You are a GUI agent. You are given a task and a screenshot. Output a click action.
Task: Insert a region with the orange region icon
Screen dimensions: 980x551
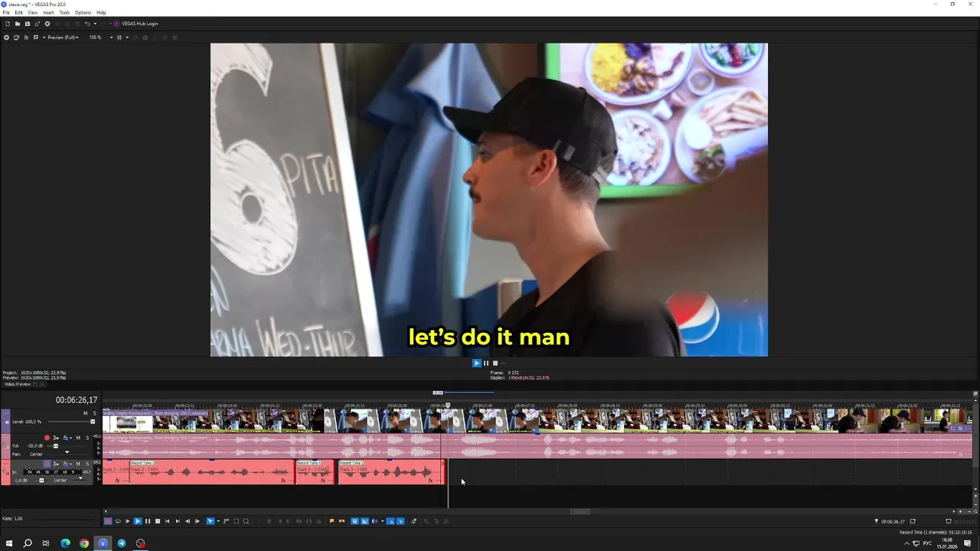[341, 521]
